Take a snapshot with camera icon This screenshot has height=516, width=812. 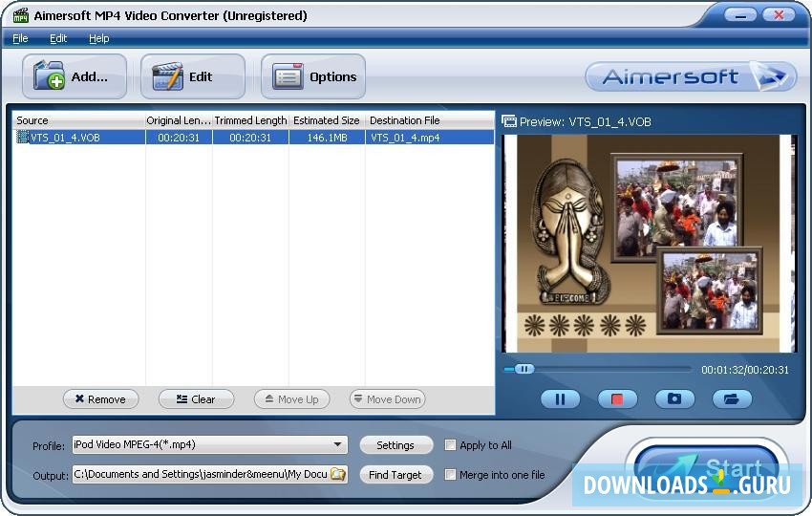674,398
